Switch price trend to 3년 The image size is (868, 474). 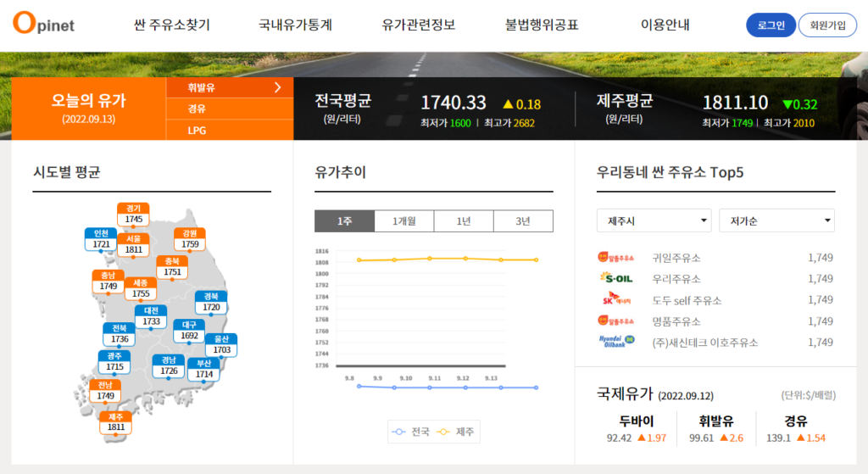coord(523,221)
